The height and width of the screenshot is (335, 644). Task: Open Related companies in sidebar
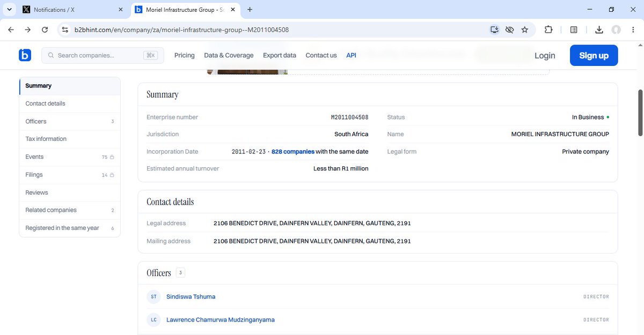click(70, 210)
